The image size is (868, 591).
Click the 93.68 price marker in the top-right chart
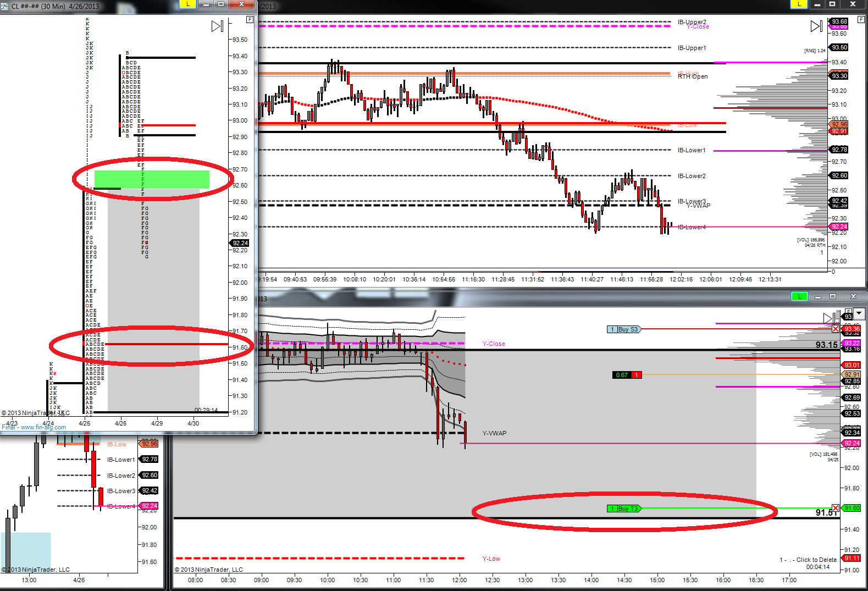pos(839,21)
